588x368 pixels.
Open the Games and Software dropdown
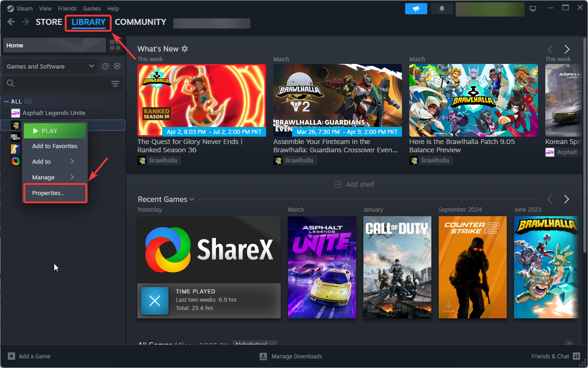click(x=49, y=66)
